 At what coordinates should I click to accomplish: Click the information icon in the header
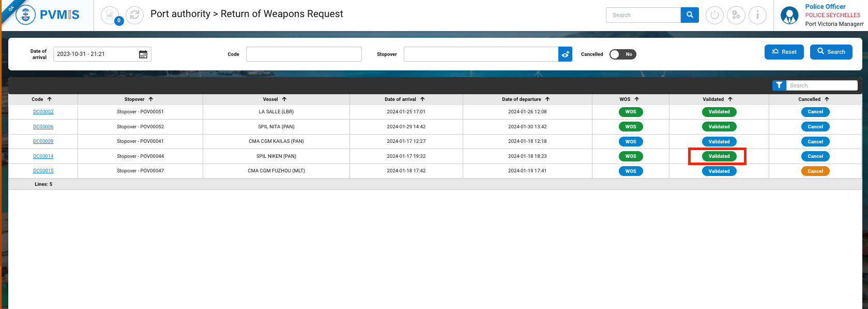click(757, 15)
